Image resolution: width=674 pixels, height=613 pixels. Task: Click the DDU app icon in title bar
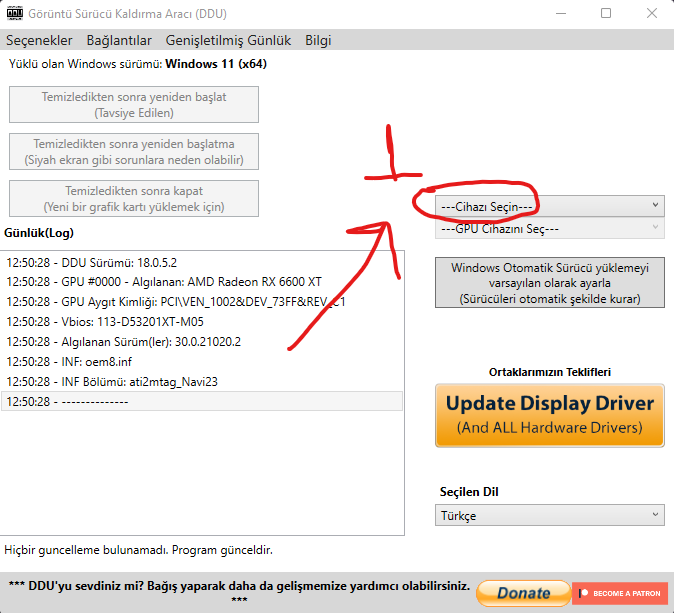click(x=15, y=13)
